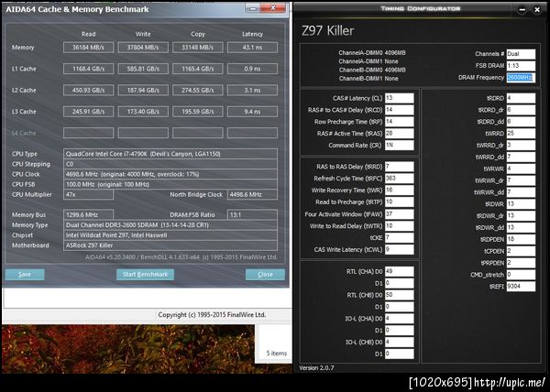Click CAS Write Latency (tCWL) field
550x392 pixels.
399,249
